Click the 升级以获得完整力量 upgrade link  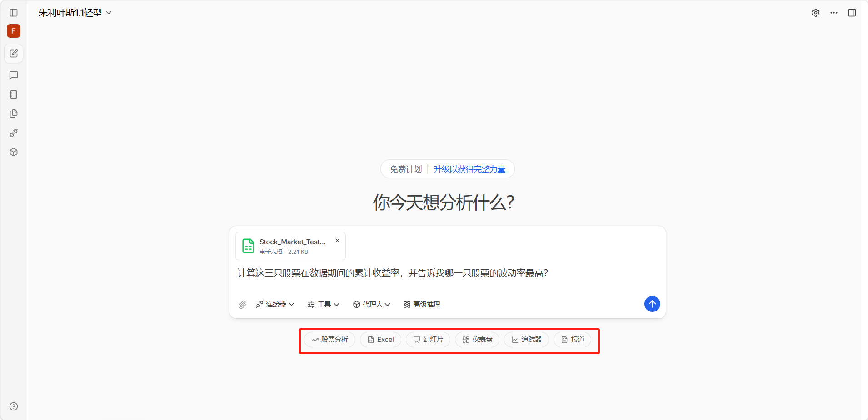click(469, 169)
